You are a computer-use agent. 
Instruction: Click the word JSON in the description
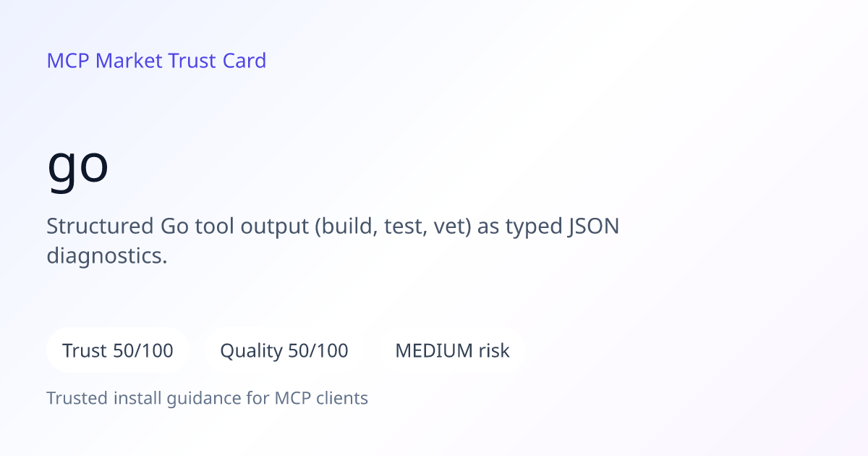point(593,227)
